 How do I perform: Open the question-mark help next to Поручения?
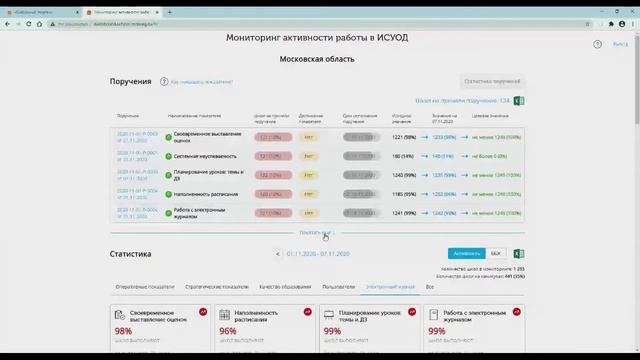(x=164, y=82)
